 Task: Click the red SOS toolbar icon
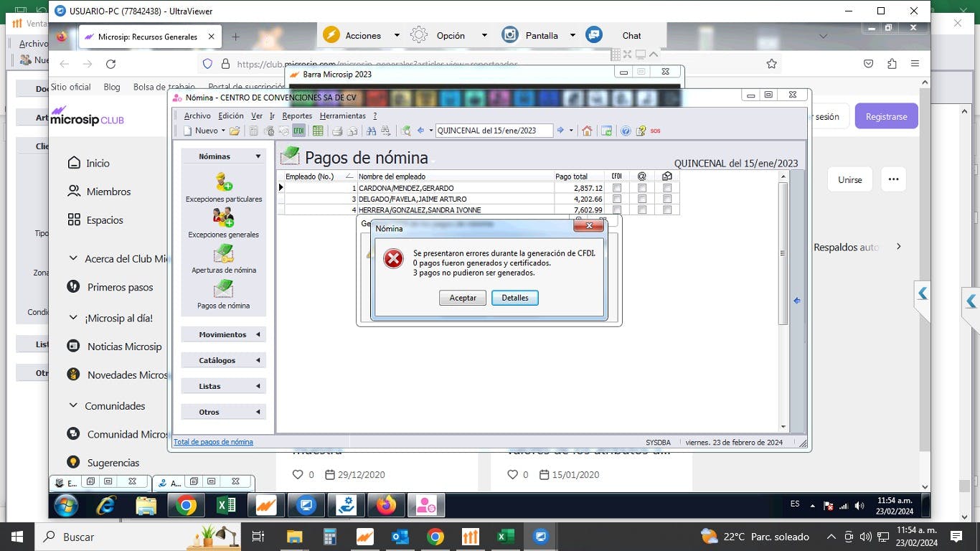(655, 131)
